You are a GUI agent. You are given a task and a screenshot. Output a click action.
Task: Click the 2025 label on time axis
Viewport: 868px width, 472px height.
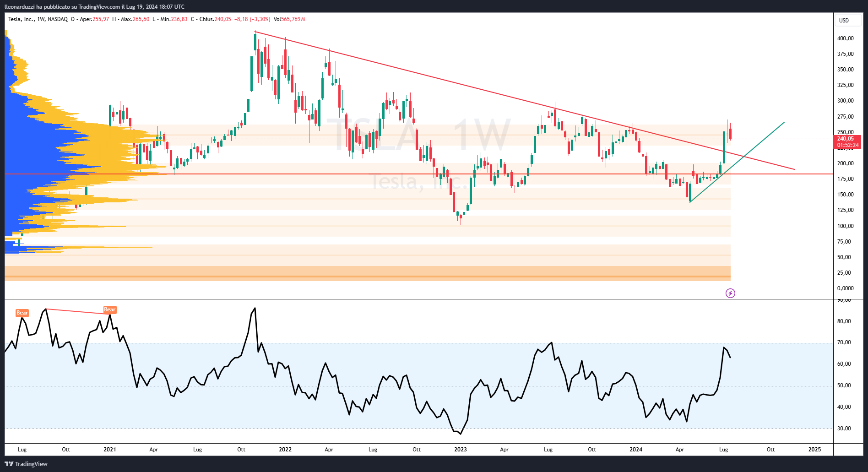pyautogui.click(x=814, y=450)
